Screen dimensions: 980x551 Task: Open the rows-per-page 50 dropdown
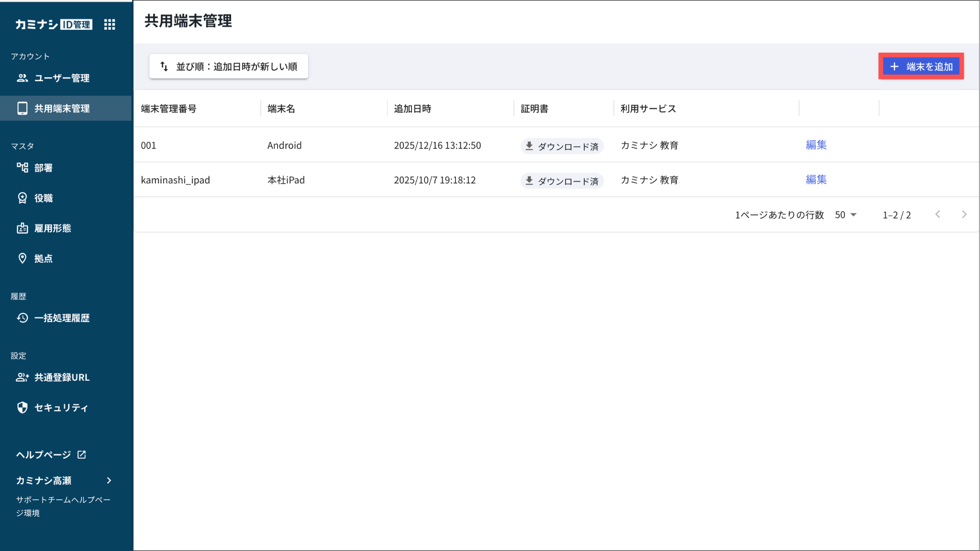(x=846, y=215)
